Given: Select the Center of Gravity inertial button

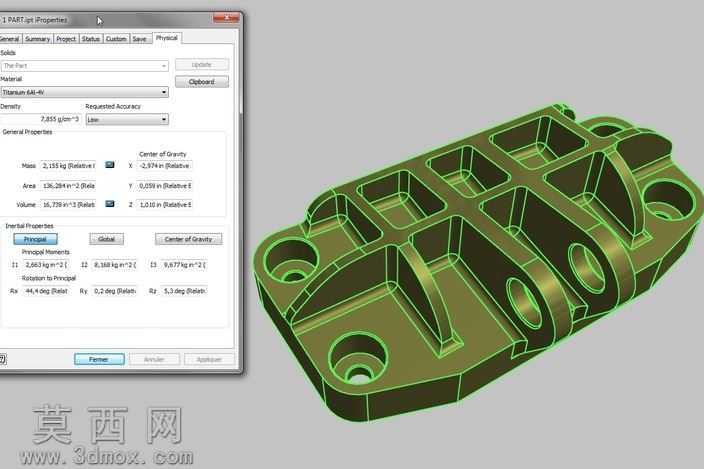Looking at the screenshot, I should click(x=189, y=239).
